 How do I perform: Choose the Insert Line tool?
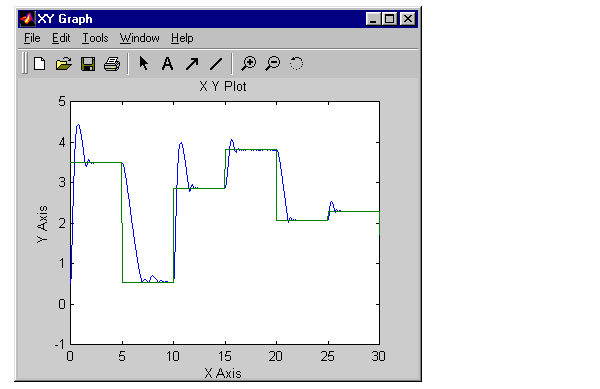pyautogui.click(x=216, y=64)
